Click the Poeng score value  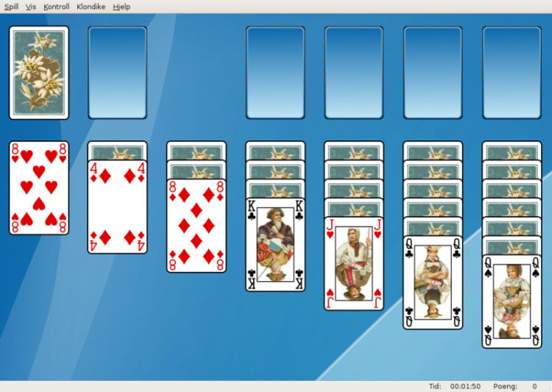point(534,386)
